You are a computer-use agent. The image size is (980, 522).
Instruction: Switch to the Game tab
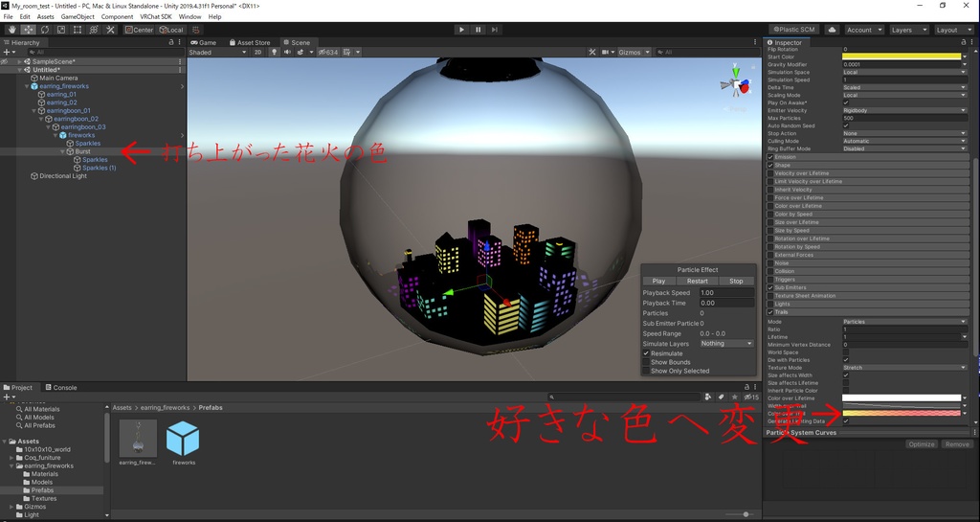(x=204, y=42)
